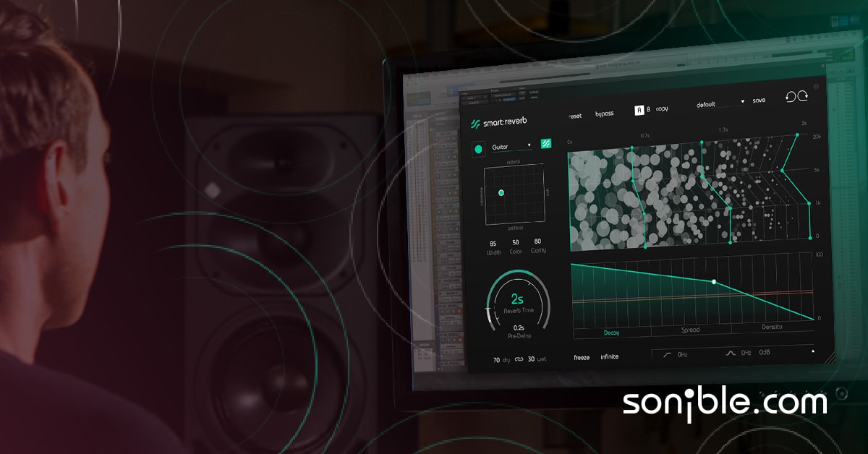
Task: Switch to the Spread tab
Action: pyautogui.click(x=691, y=329)
